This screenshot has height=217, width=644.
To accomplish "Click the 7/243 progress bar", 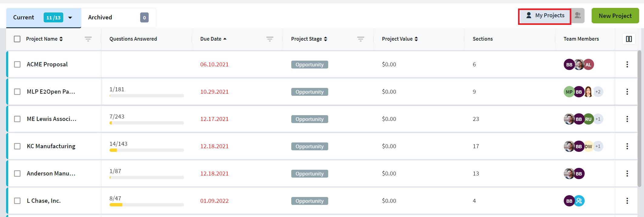I will [147, 123].
